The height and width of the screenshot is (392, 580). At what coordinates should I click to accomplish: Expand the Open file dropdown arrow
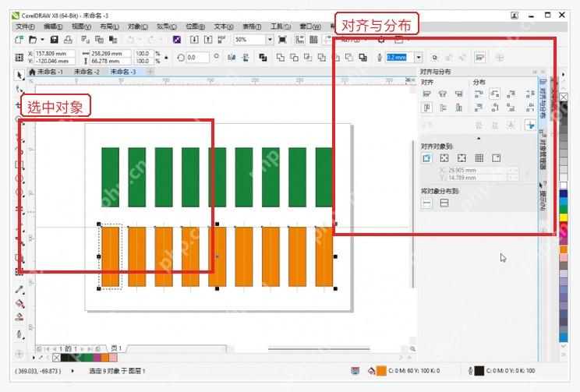(x=42, y=39)
